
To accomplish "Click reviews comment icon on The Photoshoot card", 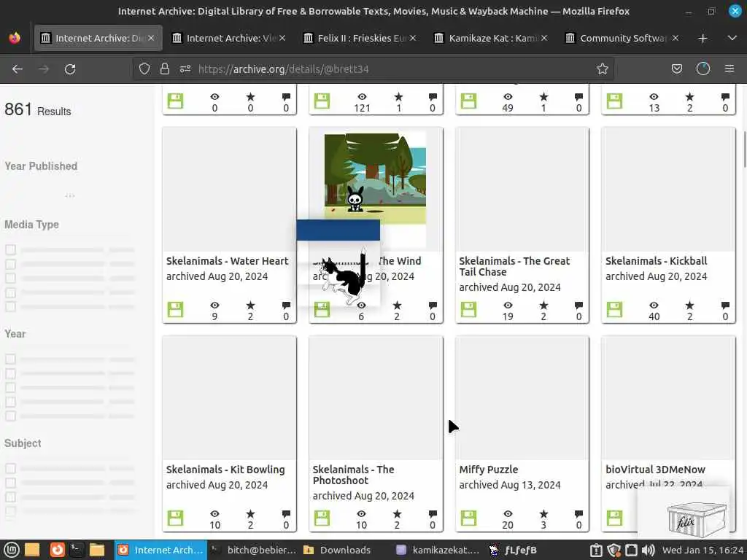I will (433, 514).
